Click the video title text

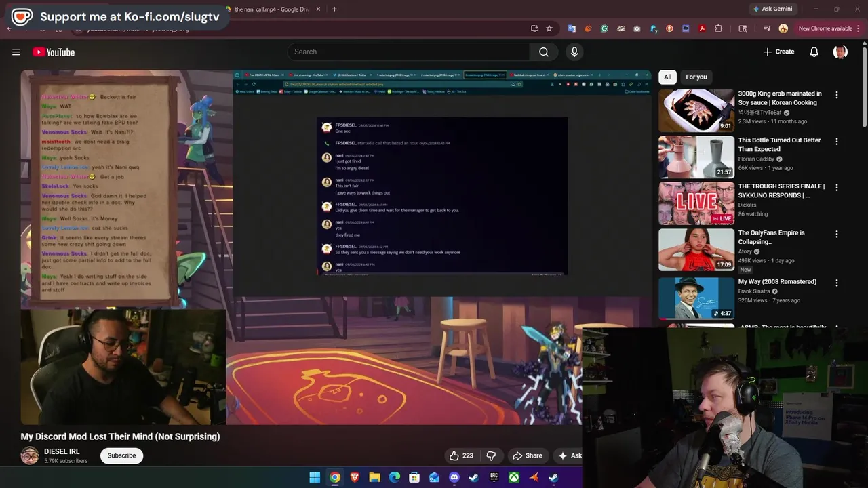[120, 436]
